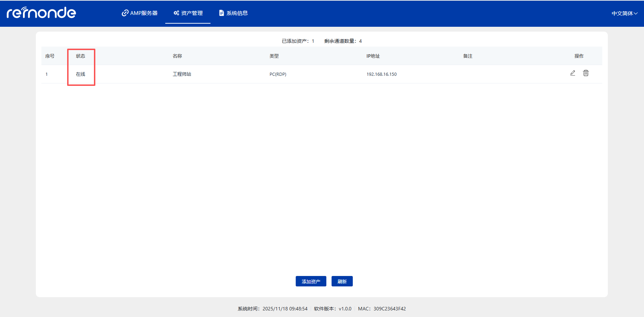Click the document icon next to 系统信息
Image resolution: width=644 pixels, height=317 pixels.
click(221, 13)
